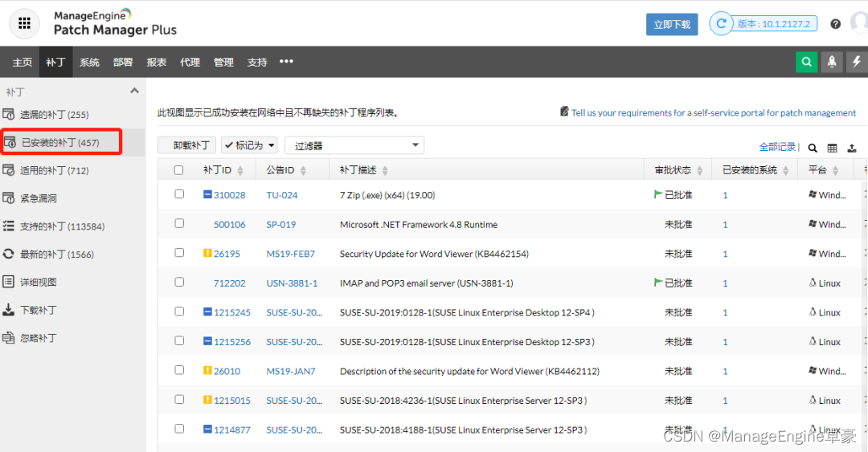The width and height of the screenshot is (868, 452).
Task: Click the table search magnifier icon
Action: [x=812, y=148]
